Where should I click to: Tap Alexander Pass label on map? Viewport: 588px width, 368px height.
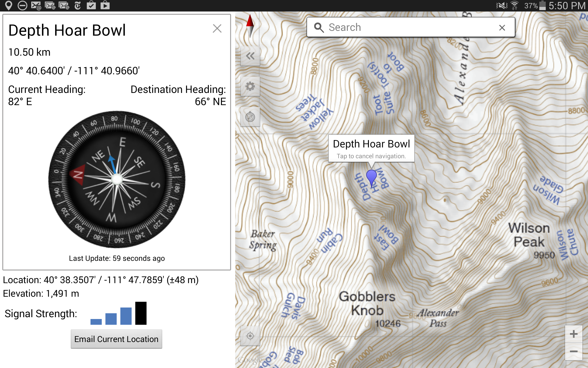438,318
